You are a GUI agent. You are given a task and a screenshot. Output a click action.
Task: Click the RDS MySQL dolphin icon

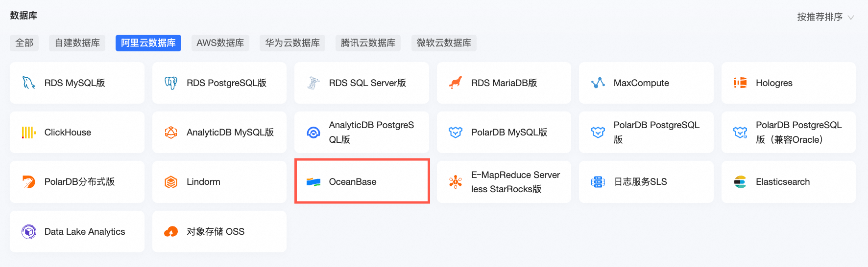click(x=29, y=83)
